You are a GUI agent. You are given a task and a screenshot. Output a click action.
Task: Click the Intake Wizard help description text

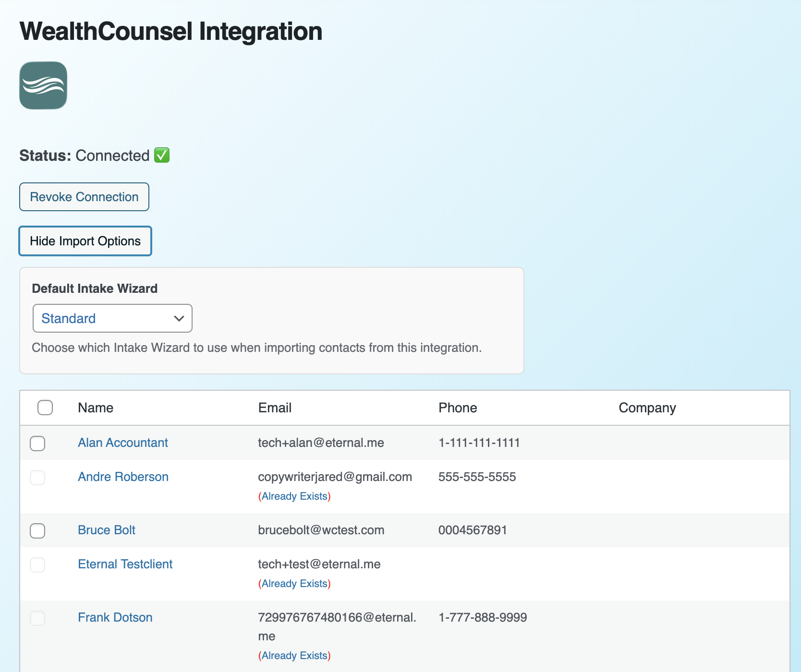point(257,348)
